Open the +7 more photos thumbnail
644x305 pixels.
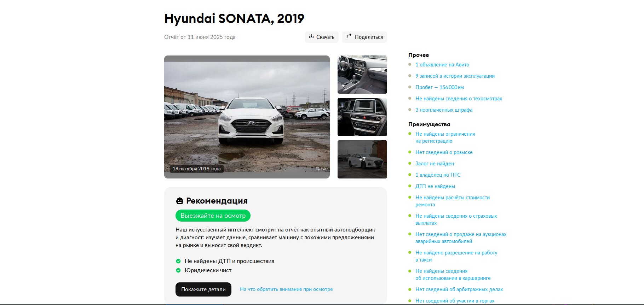(362, 159)
